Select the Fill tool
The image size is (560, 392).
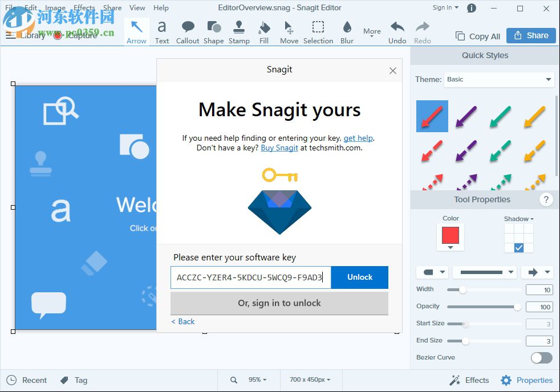(264, 31)
